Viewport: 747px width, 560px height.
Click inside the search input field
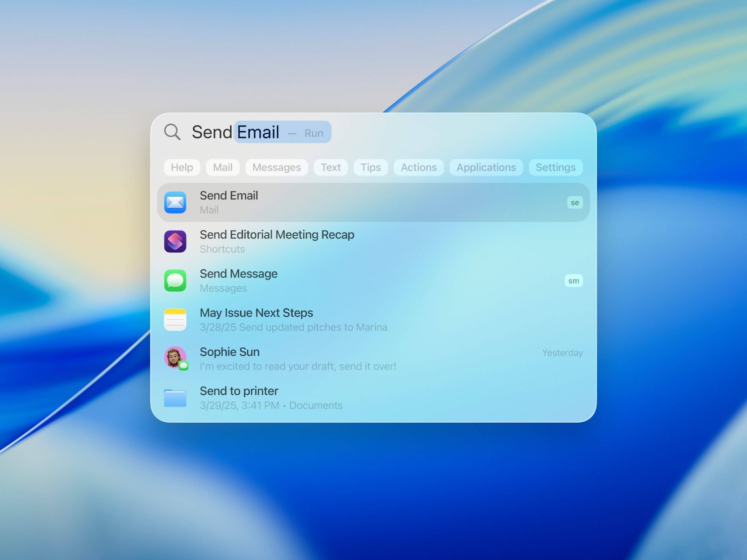[236, 132]
